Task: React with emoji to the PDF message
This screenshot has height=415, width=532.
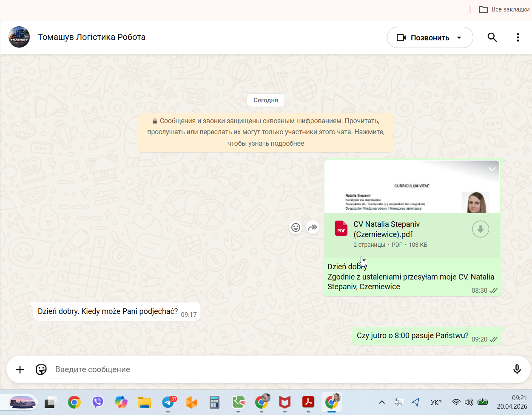Action: point(296,228)
